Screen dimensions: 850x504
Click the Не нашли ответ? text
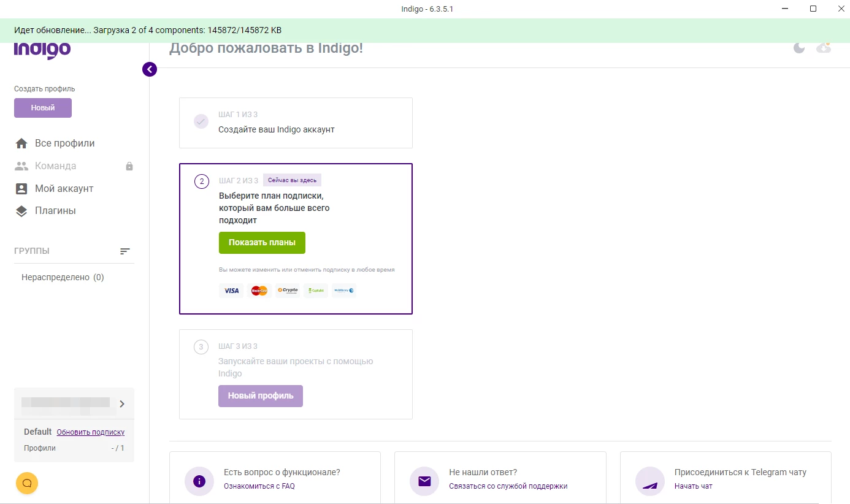(483, 472)
